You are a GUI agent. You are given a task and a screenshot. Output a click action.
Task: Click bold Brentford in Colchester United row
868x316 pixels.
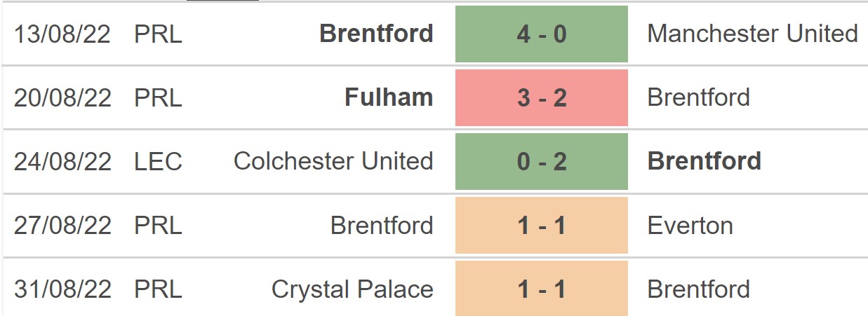(x=704, y=161)
